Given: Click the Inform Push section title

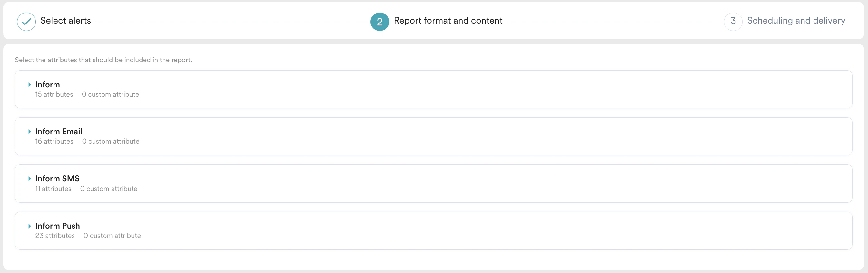Looking at the screenshot, I should pos(58,226).
